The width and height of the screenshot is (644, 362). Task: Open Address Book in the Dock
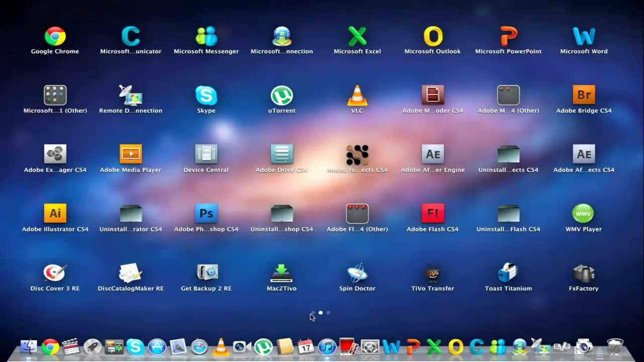point(285,347)
